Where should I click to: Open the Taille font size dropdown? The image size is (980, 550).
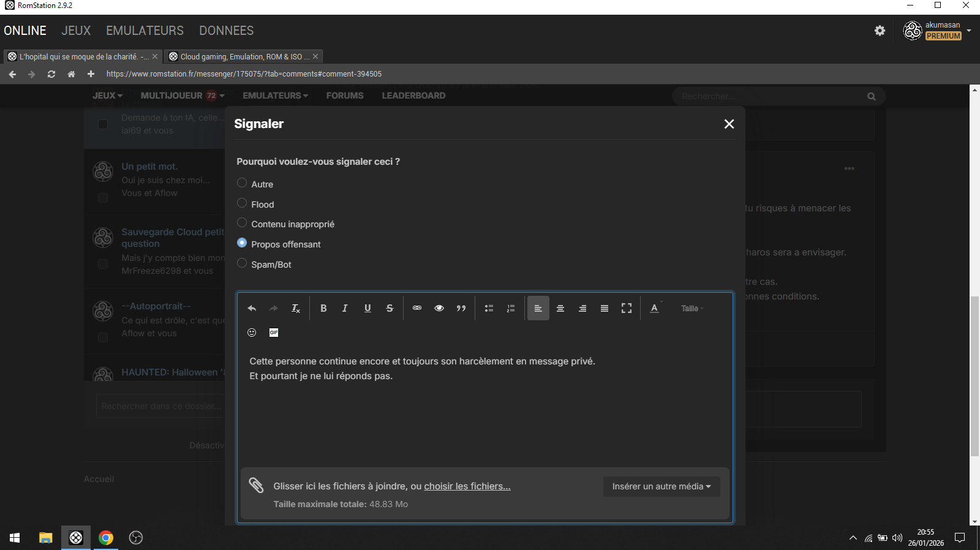pos(692,308)
